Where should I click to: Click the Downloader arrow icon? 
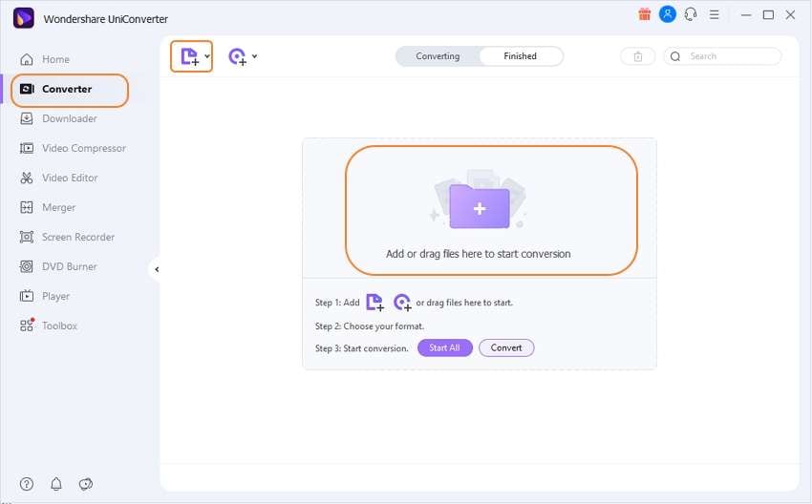tap(27, 118)
